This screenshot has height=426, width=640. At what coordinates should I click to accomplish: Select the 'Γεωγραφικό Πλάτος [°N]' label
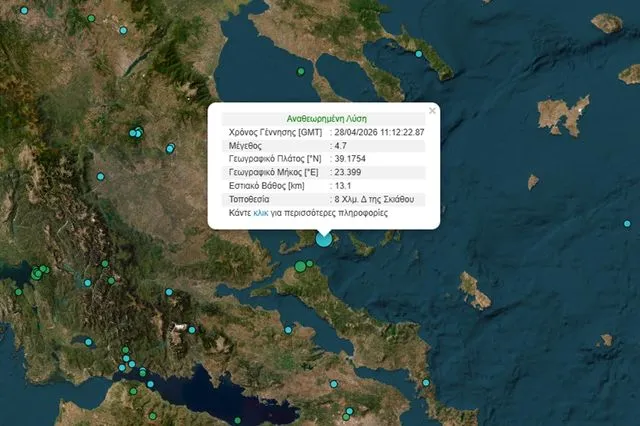tap(275, 159)
